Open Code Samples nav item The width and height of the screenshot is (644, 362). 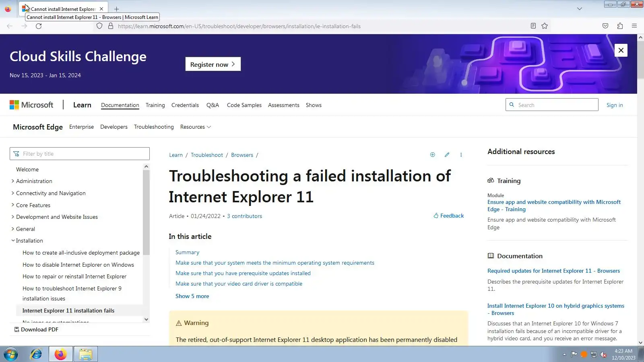244,105
